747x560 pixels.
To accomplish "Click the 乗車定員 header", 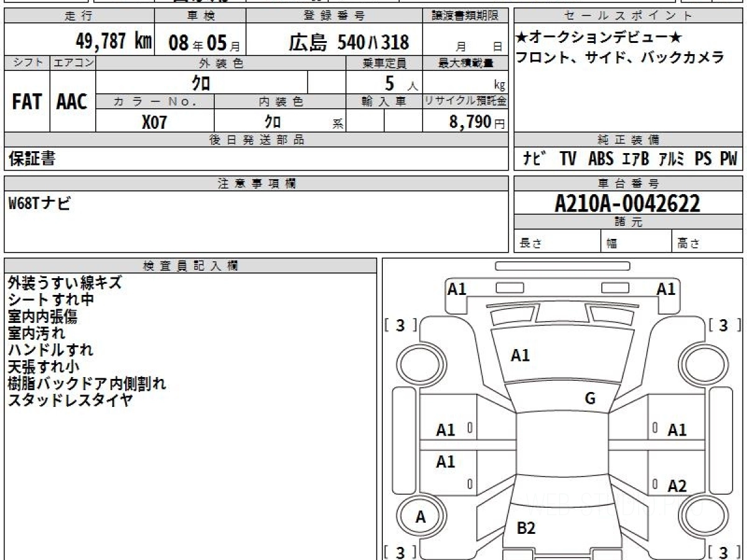I will (384, 63).
